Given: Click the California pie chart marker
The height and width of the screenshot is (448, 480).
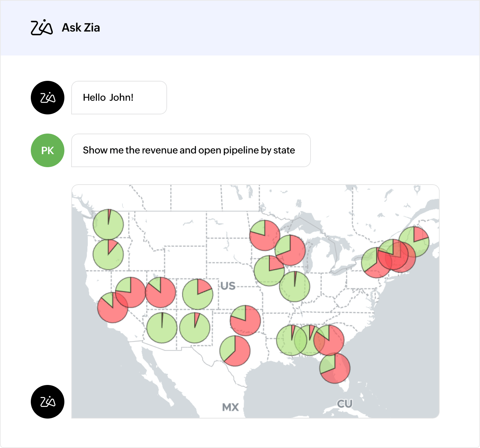Looking at the screenshot, I should [113, 308].
